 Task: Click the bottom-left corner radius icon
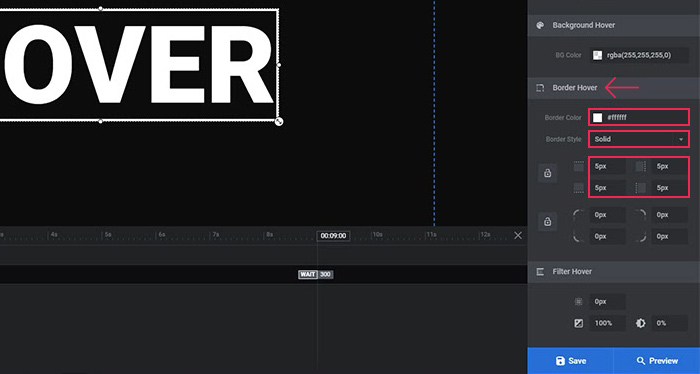coord(579,237)
